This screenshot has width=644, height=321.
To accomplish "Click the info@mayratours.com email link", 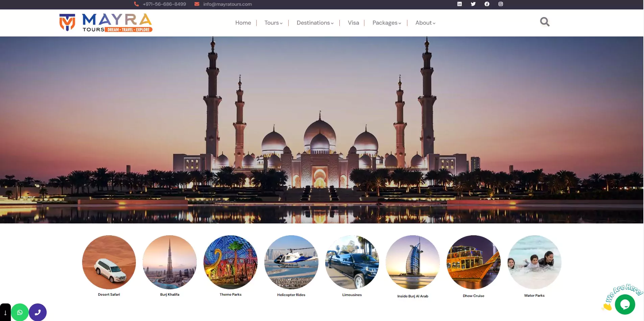I will click(x=227, y=4).
